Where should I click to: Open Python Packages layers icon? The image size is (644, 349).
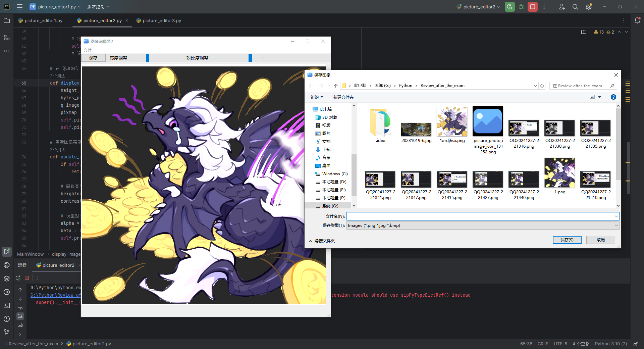[x=7, y=279]
